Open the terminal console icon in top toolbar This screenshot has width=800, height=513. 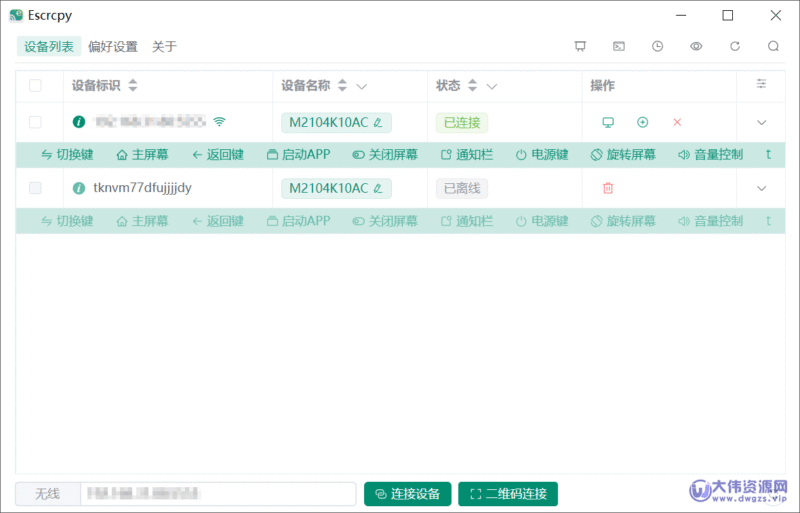click(619, 46)
